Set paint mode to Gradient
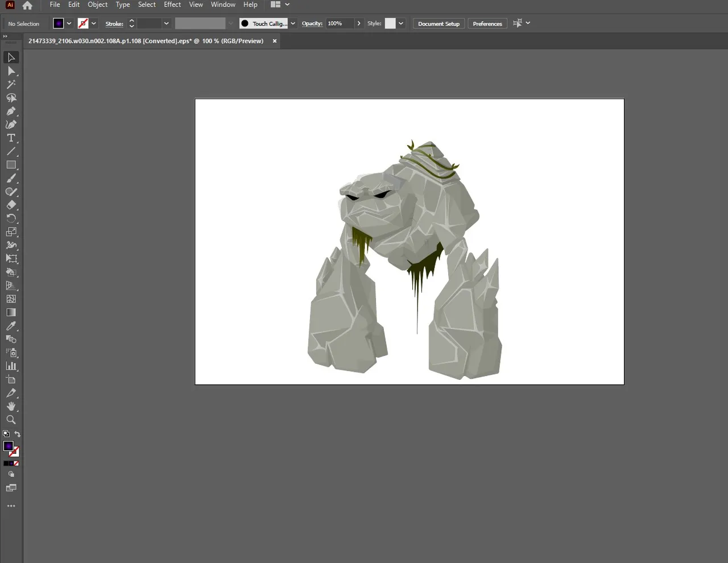Screen dimensions: 728x563 point(11,463)
